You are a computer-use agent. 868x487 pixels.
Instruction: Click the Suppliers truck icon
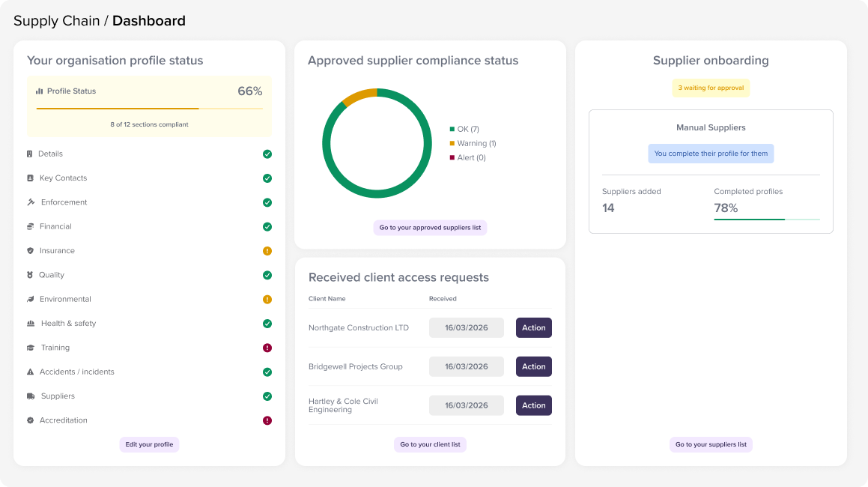pyautogui.click(x=31, y=396)
